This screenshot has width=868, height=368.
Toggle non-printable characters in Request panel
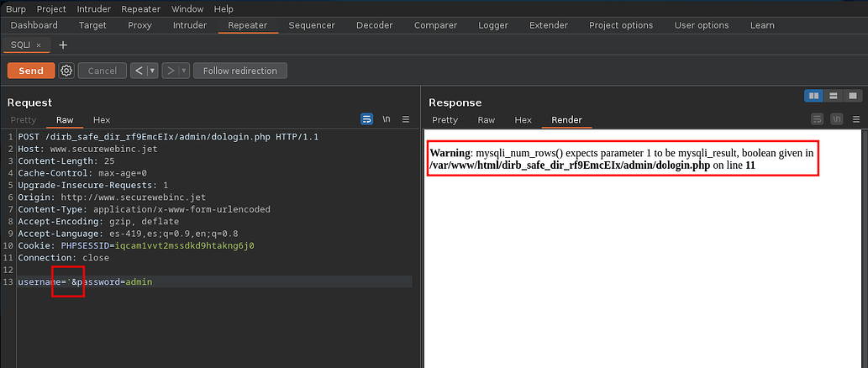[387, 119]
